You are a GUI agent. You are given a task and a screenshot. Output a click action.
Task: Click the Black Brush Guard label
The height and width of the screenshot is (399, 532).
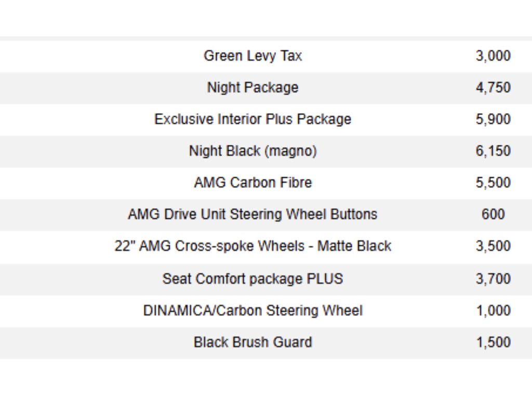pos(252,342)
